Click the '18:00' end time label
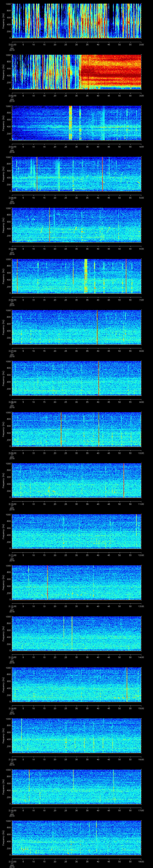153x868 pixels. click(141, 862)
